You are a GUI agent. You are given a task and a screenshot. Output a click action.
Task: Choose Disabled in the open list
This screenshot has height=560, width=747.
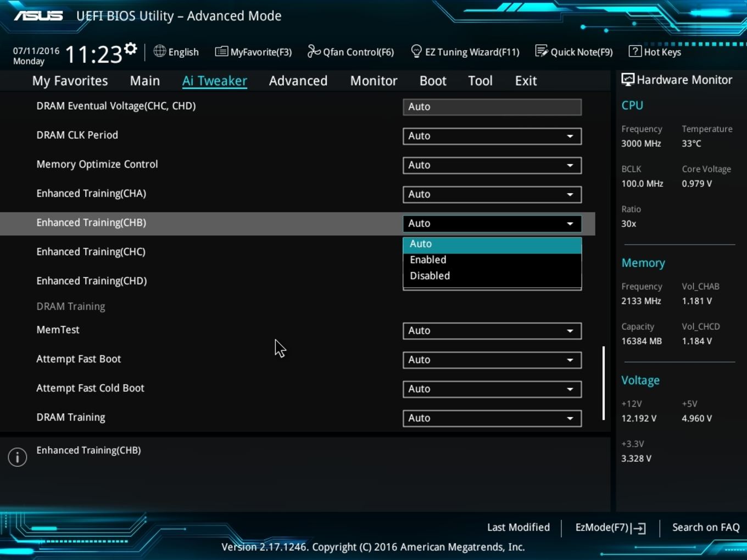(492, 276)
